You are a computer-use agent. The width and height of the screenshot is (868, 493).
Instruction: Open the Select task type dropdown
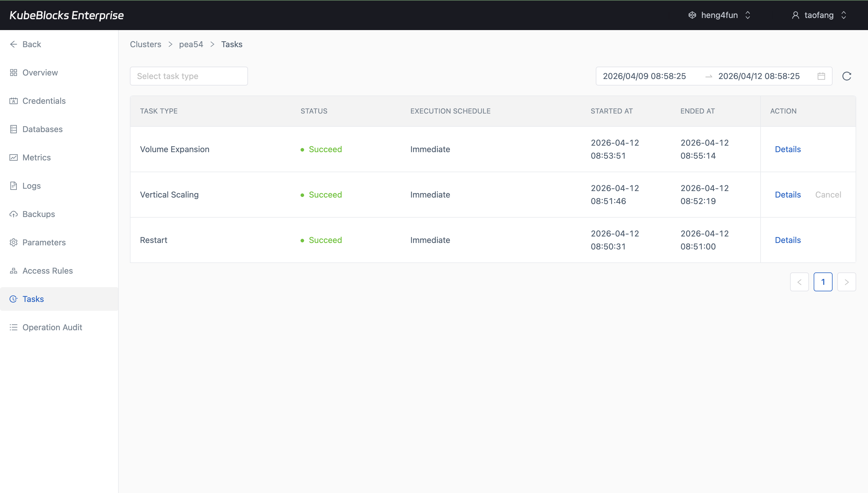pos(189,76)
